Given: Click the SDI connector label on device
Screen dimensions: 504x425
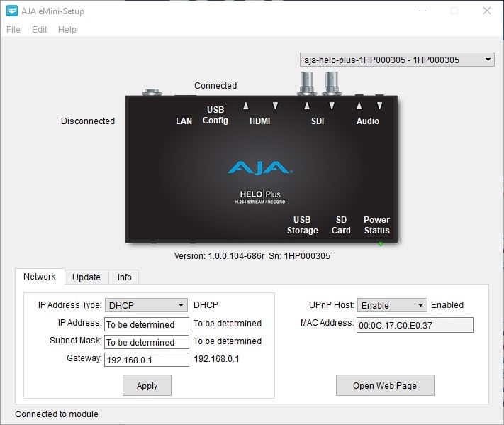Looking at the screenshot, I should [x=318, y=121].
